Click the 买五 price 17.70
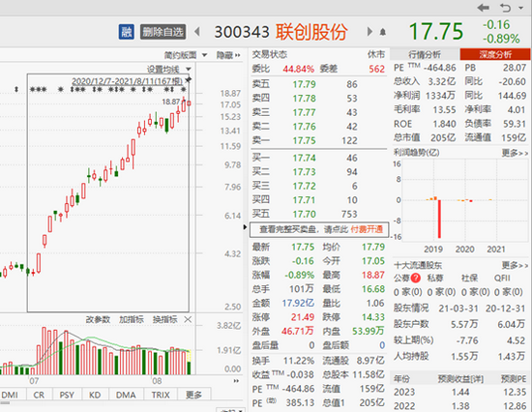Image resolution: width=532 pixels, height=412 pixels. pyautogui.click(x=305, y=214)
